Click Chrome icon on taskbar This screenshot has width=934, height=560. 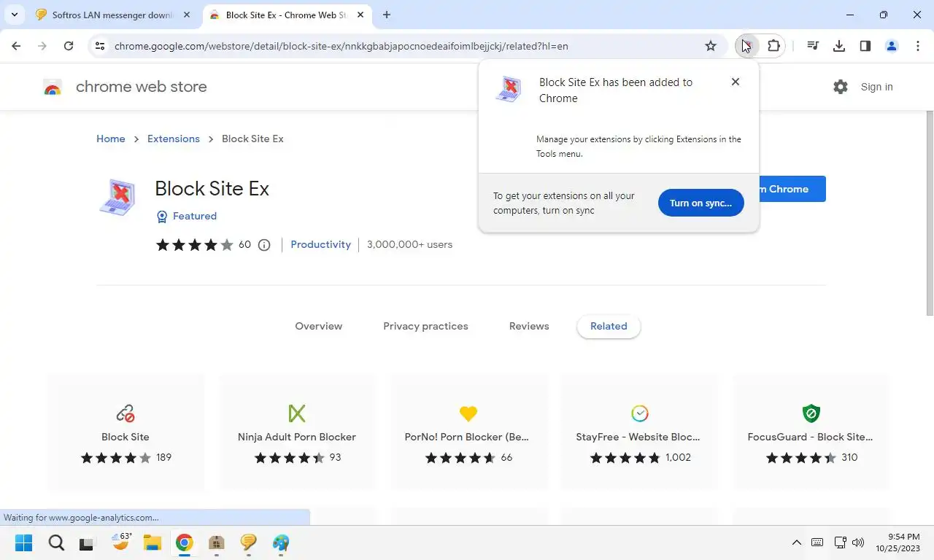(184, 542)
